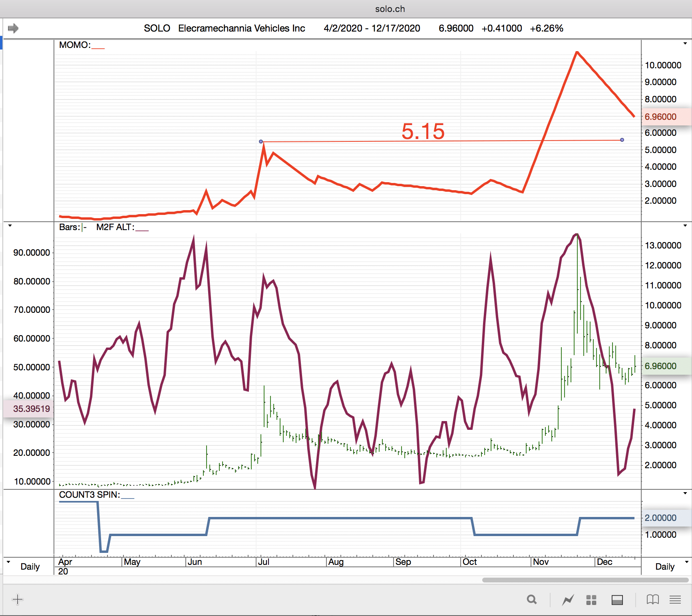Open Bars pane left-side menu triangle
Image resolution: width=692 pixels, height=616 pixels.
[x=10, y=226]
